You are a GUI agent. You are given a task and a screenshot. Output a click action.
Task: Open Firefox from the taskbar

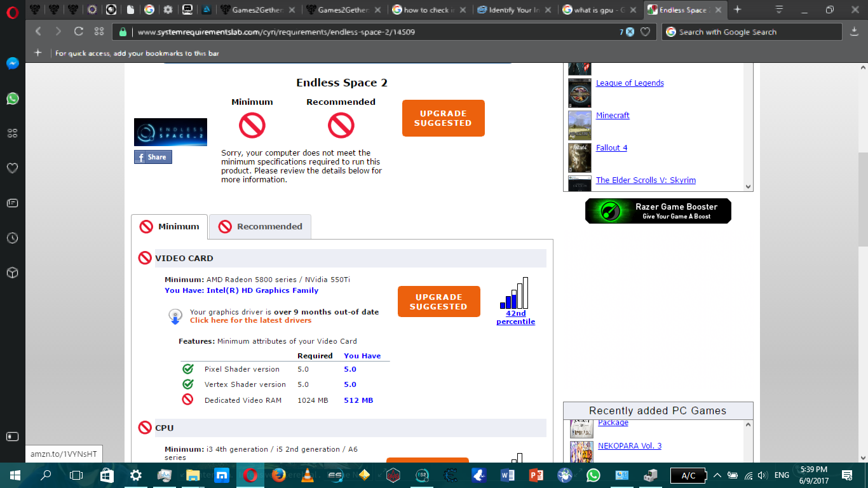278,475
